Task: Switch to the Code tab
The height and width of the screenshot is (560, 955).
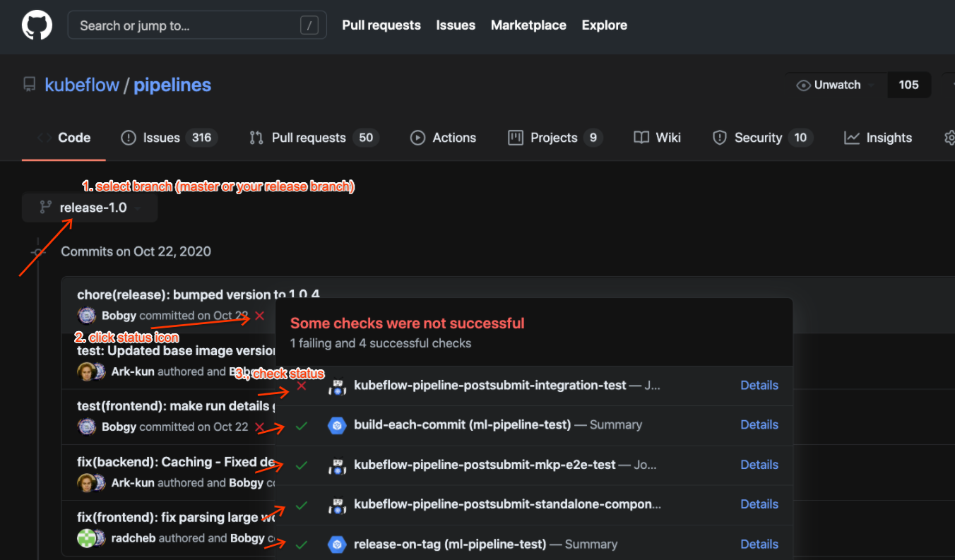Action: click(x=64, y=138)
